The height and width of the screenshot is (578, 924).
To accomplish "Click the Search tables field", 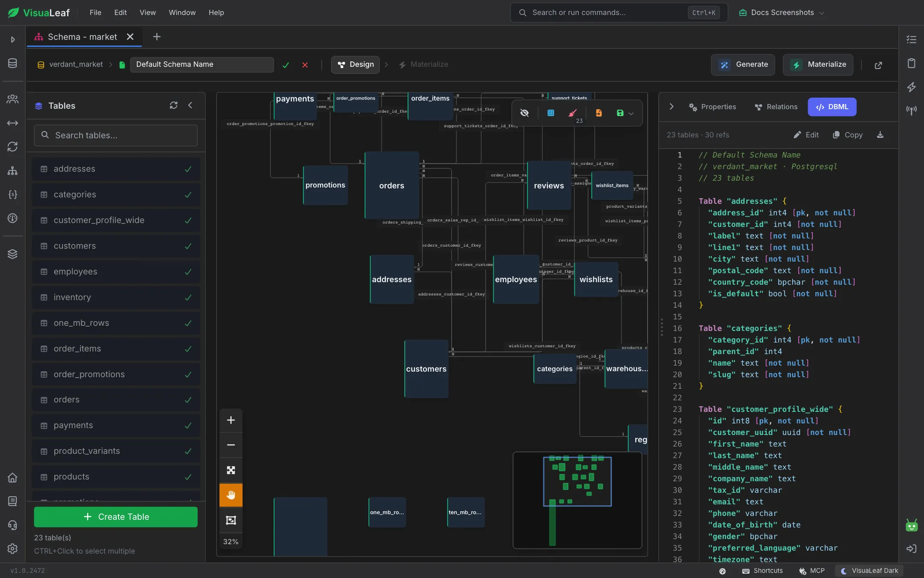I will click(x=116, y=135).
